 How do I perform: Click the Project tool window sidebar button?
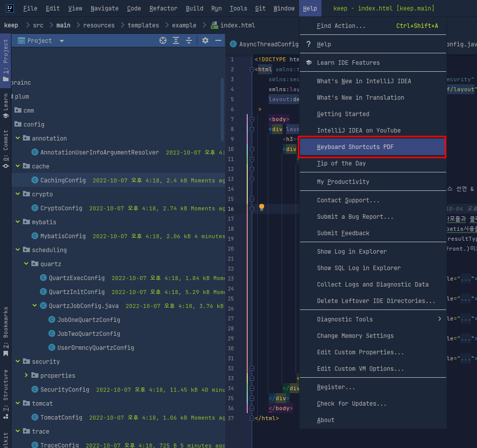coord(5,60)
